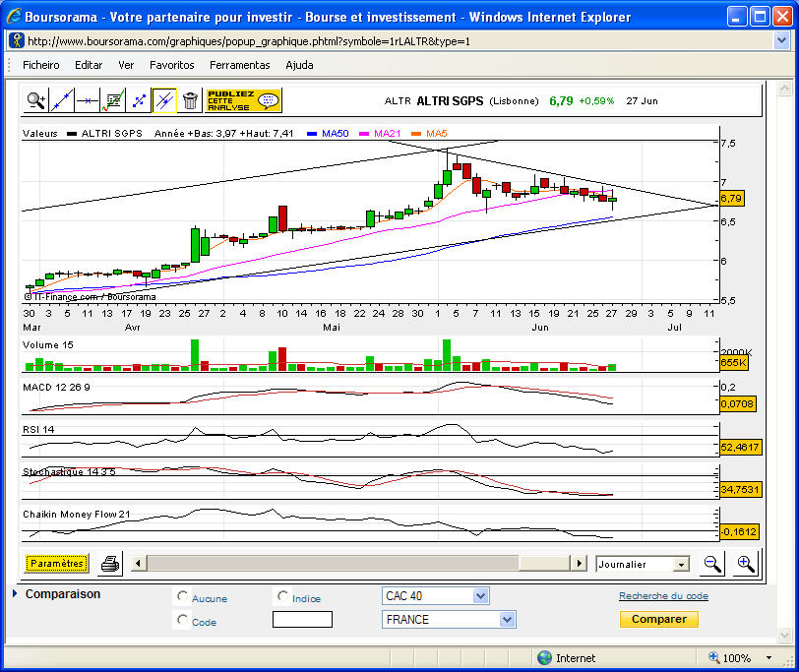This screenshot has width=799, height=672.
Task: Click the trash bin delete icon
Action: 190,100
